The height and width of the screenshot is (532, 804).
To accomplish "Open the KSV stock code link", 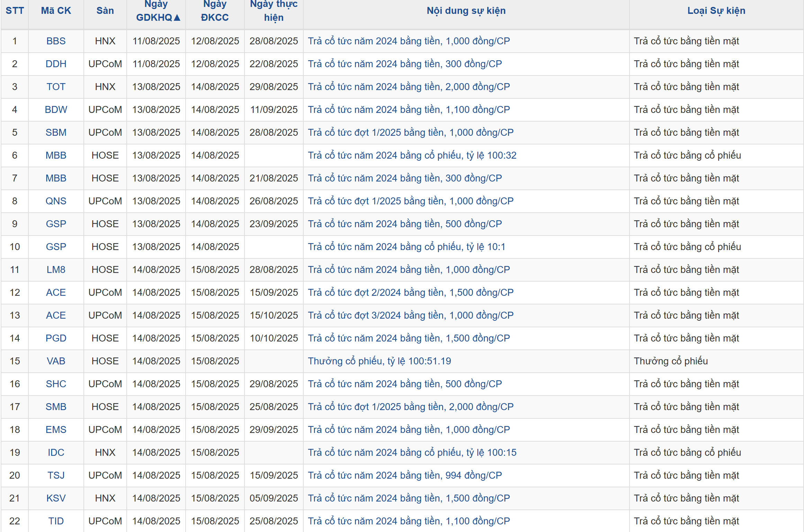I will coord(56,498).
